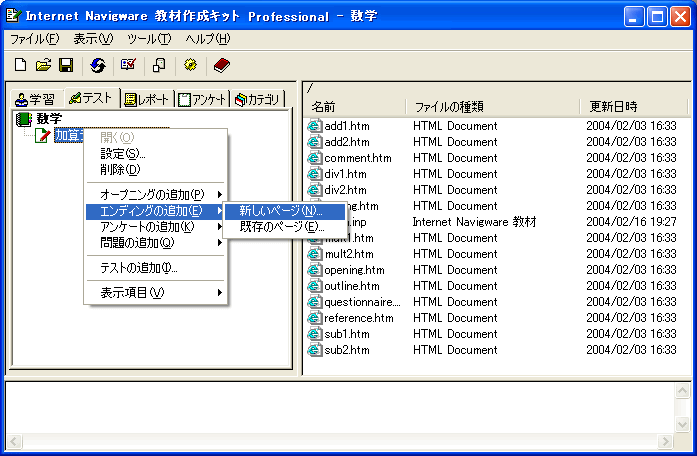Click the red book help icon
The width and height of the screenshot is (697, 456).
pyautogui.click(x=221, y=65)
